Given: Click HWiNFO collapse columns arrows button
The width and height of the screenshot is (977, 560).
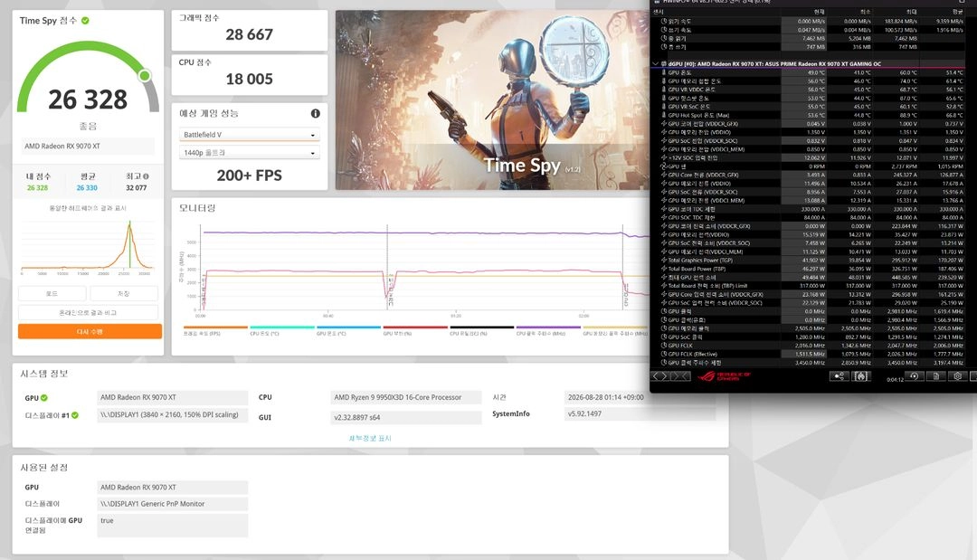Looking at the screenshot, I should point(680,376).
